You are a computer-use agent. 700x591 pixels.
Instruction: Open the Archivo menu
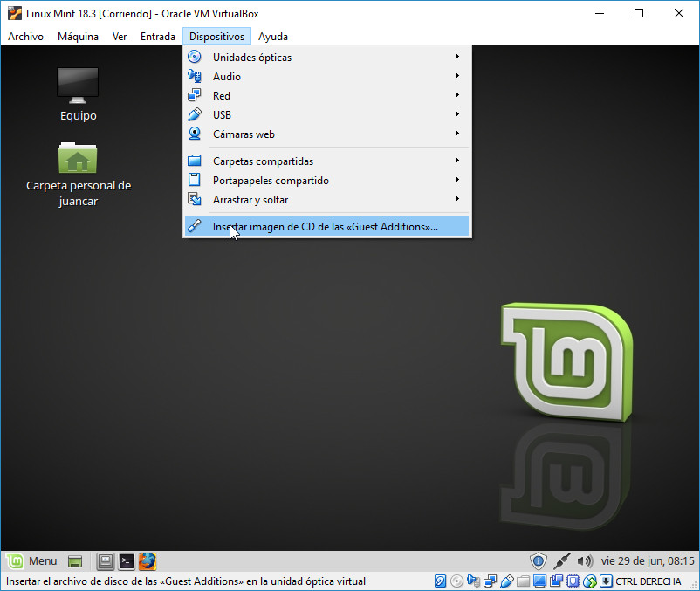(x=25, y=37)
